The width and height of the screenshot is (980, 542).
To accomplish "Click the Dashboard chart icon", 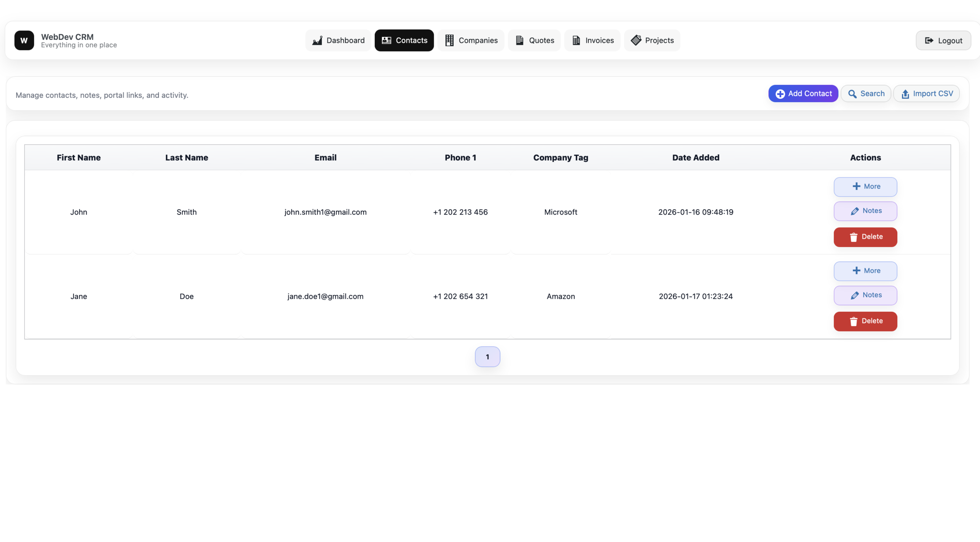I will 317,40.
